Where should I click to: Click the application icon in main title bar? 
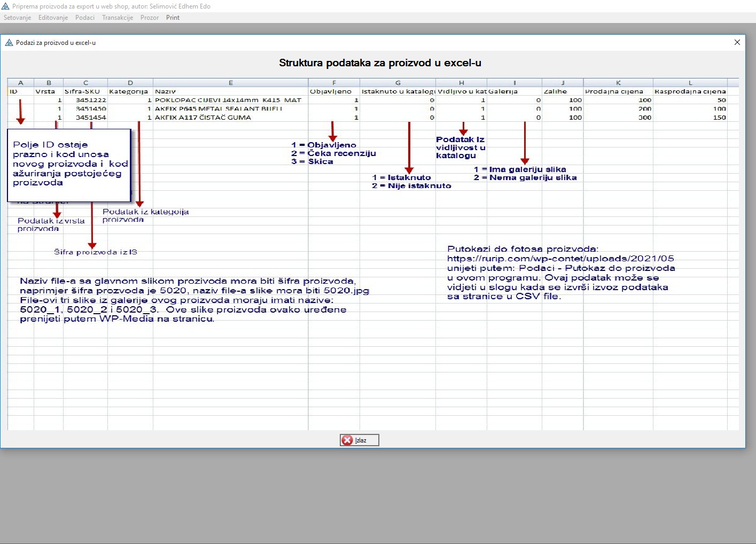pyautogui.click(x=6, y=6)
